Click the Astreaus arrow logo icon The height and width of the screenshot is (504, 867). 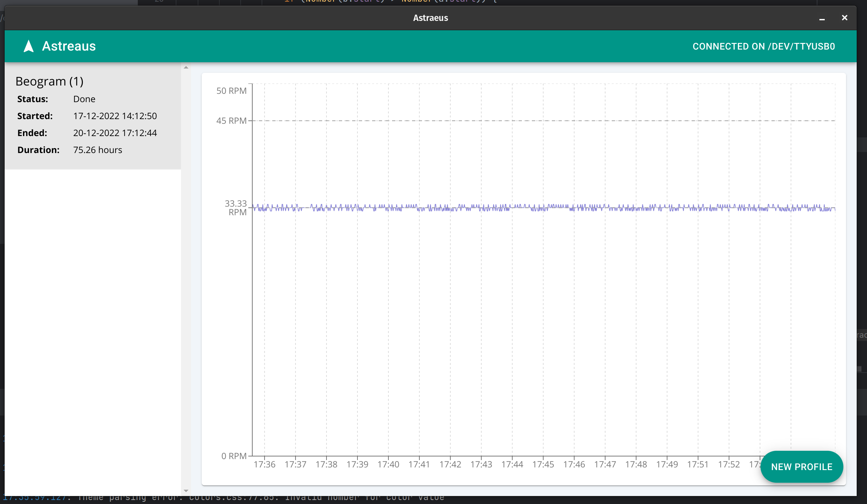pos(29,46)
